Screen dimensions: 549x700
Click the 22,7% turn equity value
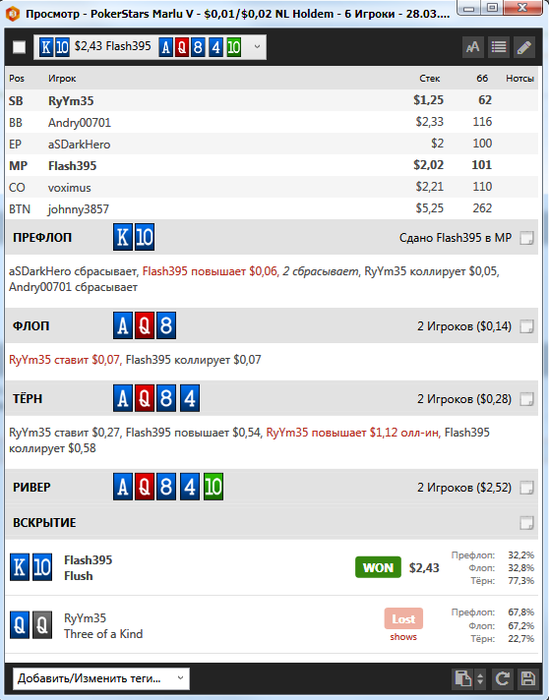[521, 639]
